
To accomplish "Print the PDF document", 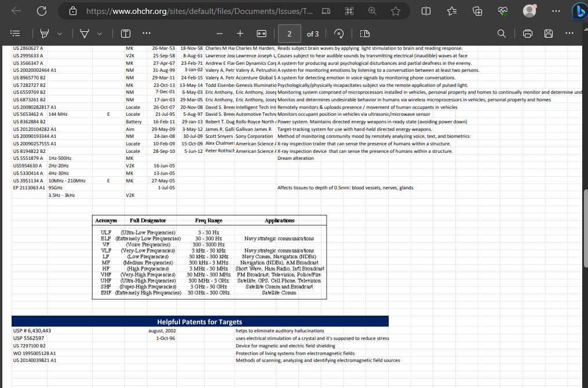I will click(x=528, y=34).
